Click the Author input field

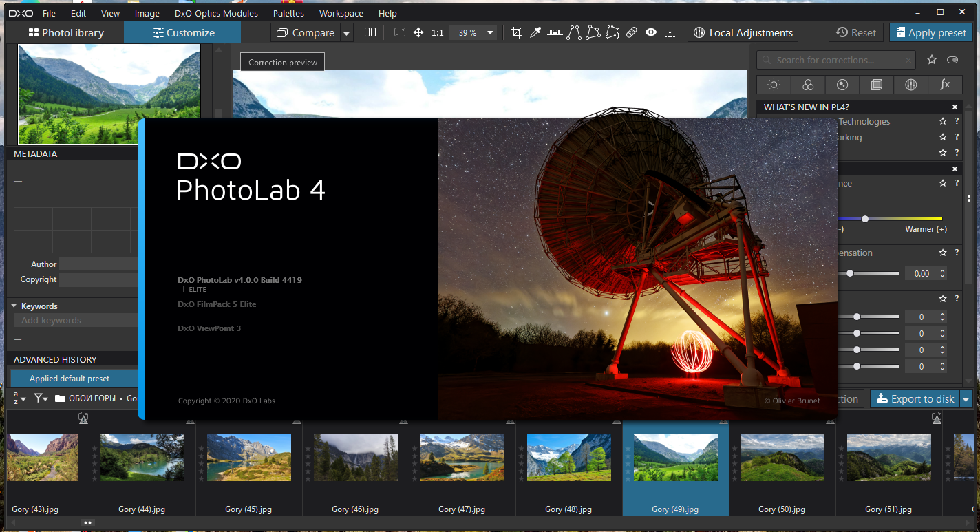(x=98, y=264)
